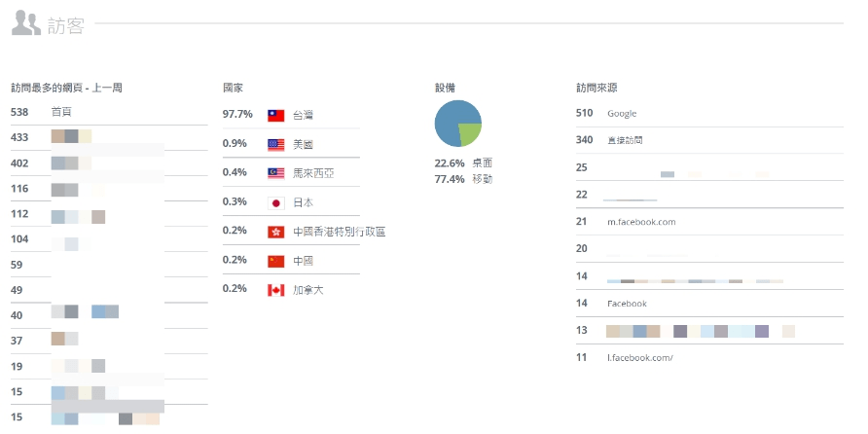The width and height of the screenshot is (868, 434).
Task: Click the 美國 country label
Action: (303, 144)
